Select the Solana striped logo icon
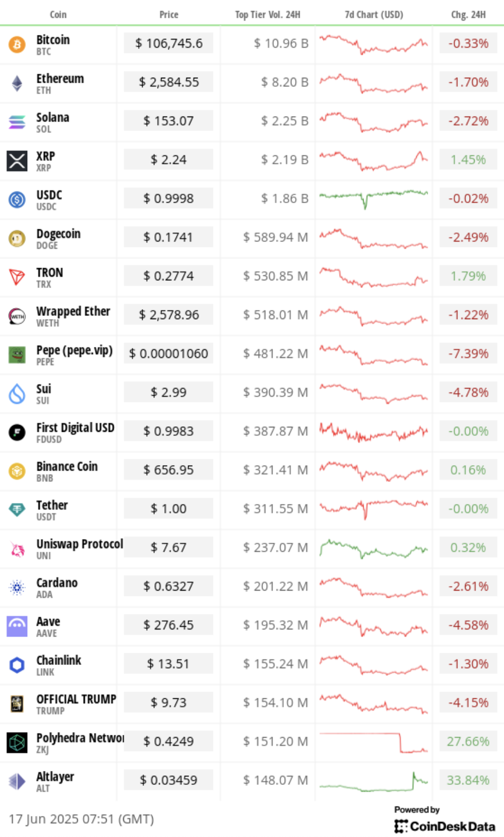The image size is (504, 837). (x=17, y=122)
